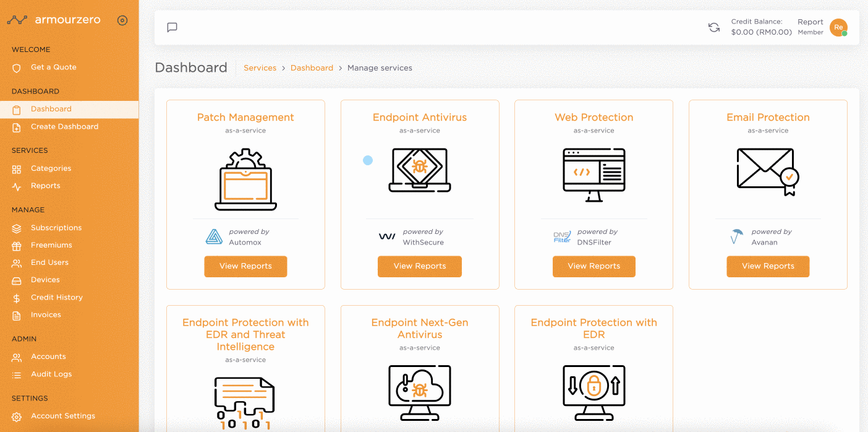Click the Endpoint Protection with EDR lock illustration
The width and height of the screenshot is (868, 432).
point(594,392)
